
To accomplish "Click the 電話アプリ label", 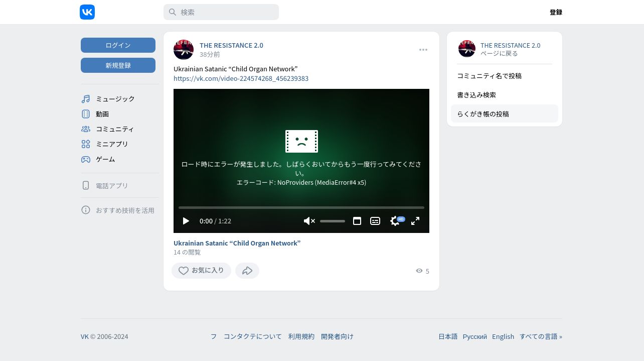I will (112, 186).
